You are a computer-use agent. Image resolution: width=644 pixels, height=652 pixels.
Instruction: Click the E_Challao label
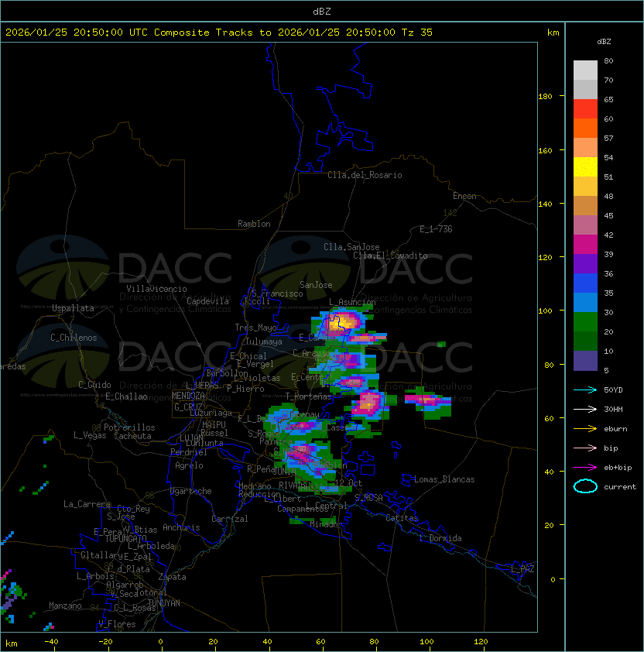tap(126, 396)
